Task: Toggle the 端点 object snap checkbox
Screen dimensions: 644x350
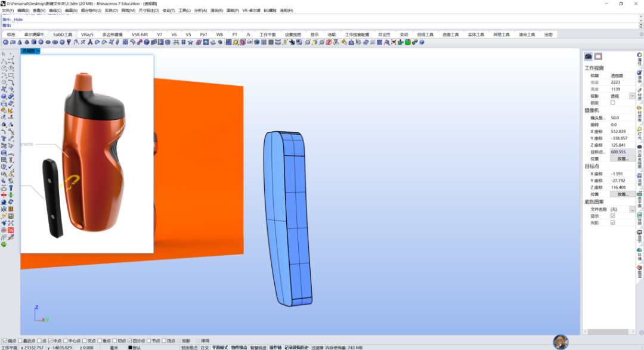Action: [x=5, y=340]
